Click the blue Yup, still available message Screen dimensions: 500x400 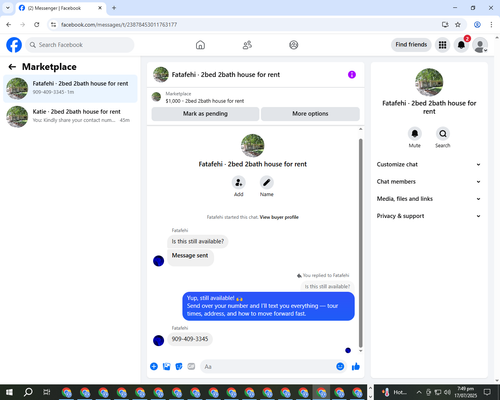[268, 306]
